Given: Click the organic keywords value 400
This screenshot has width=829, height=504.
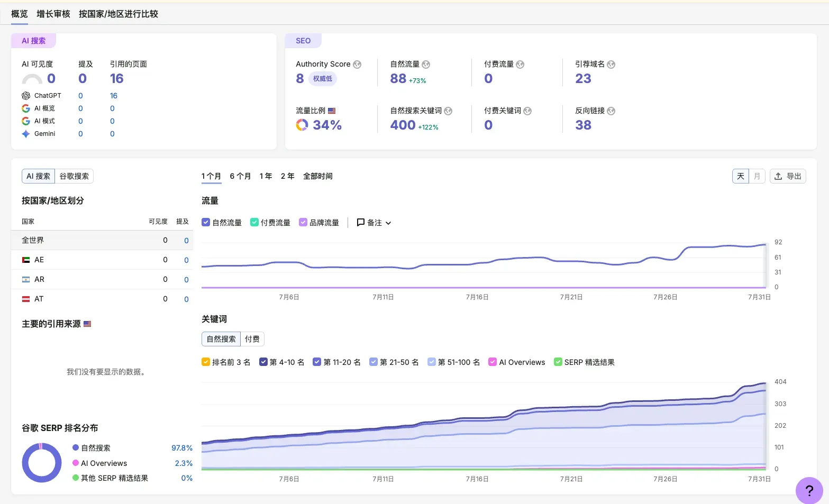Looking at the screenshot, I should click(x=403, y=125).
